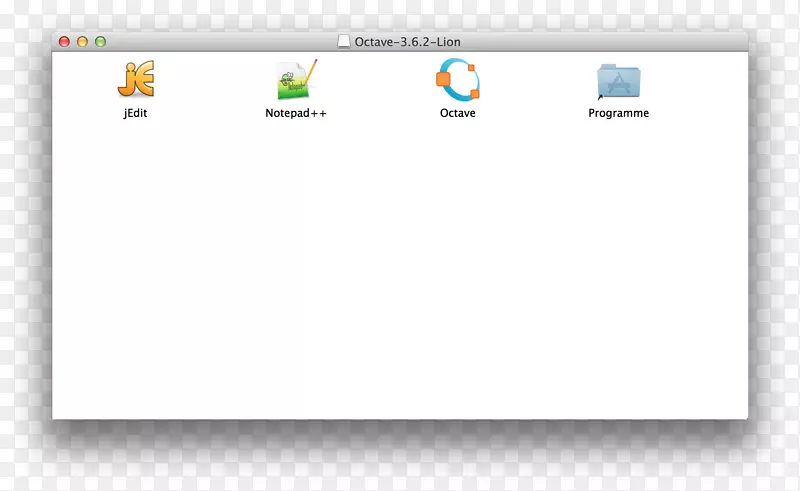800x491 pixels.
Task: Click the disk icon in the title bar
Action: click(344, 41)
